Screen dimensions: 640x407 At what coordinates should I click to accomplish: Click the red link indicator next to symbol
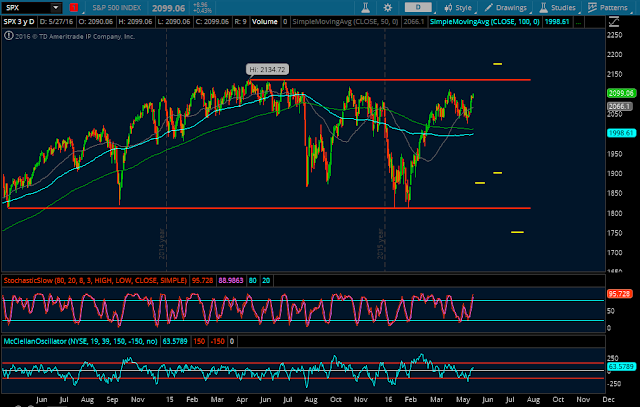(73, 7)
